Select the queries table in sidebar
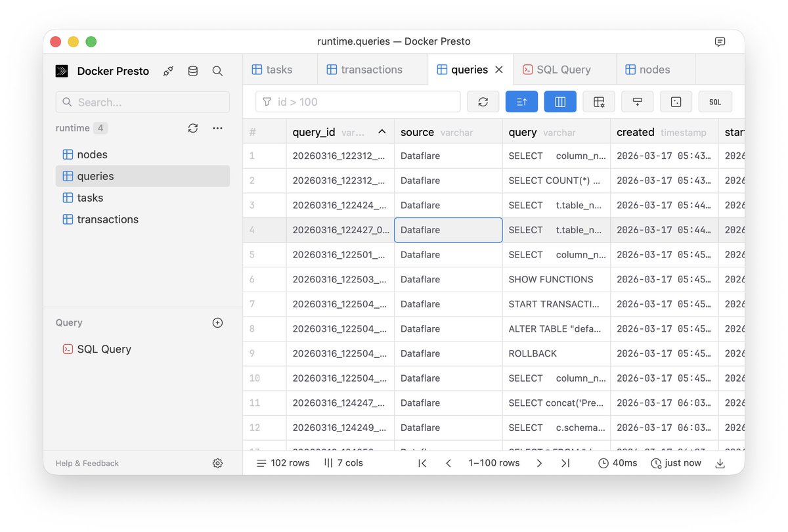Viewport: 788px width, 532px height. click(x=142, y=176)
